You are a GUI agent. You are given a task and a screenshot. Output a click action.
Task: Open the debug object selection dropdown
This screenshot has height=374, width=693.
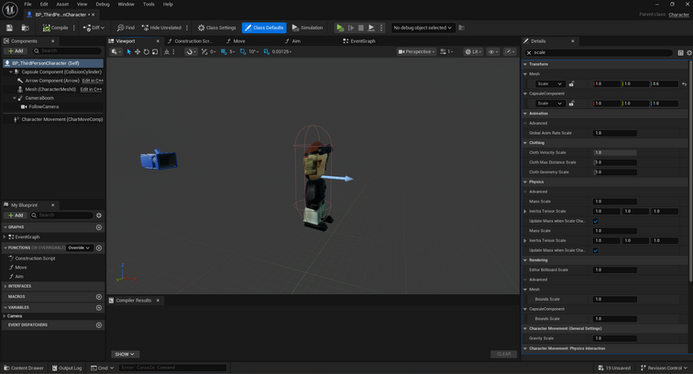[422, 28]
